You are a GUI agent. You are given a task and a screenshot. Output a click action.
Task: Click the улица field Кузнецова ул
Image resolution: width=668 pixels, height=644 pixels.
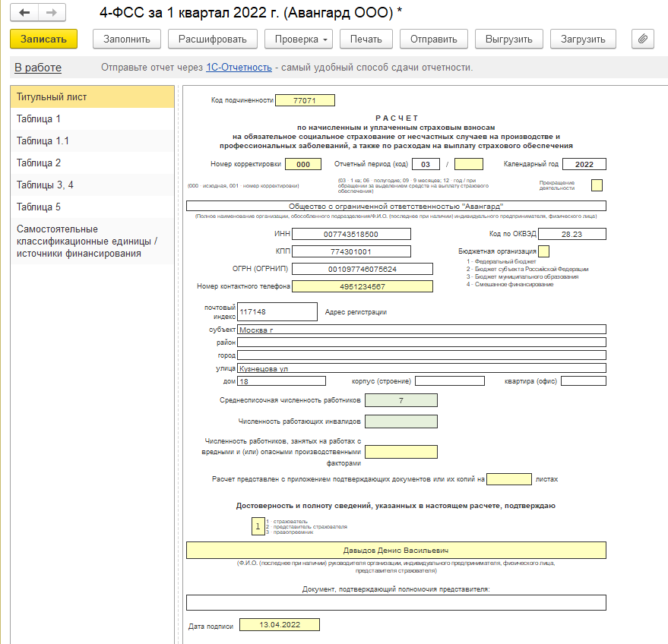pyautogui.click(x=422, y=368)
